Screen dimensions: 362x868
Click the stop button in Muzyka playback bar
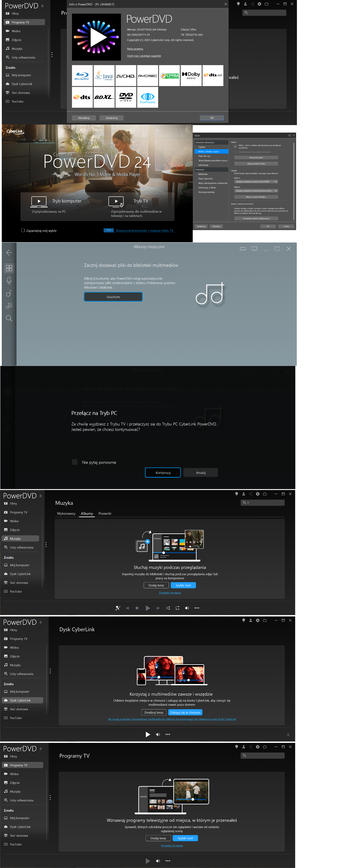point(137,608)
